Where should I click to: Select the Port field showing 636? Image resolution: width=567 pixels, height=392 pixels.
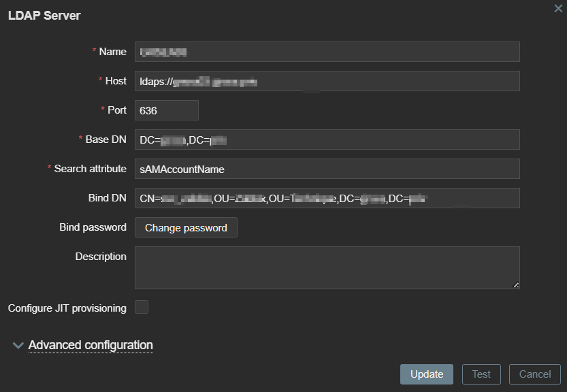[167, 110]
